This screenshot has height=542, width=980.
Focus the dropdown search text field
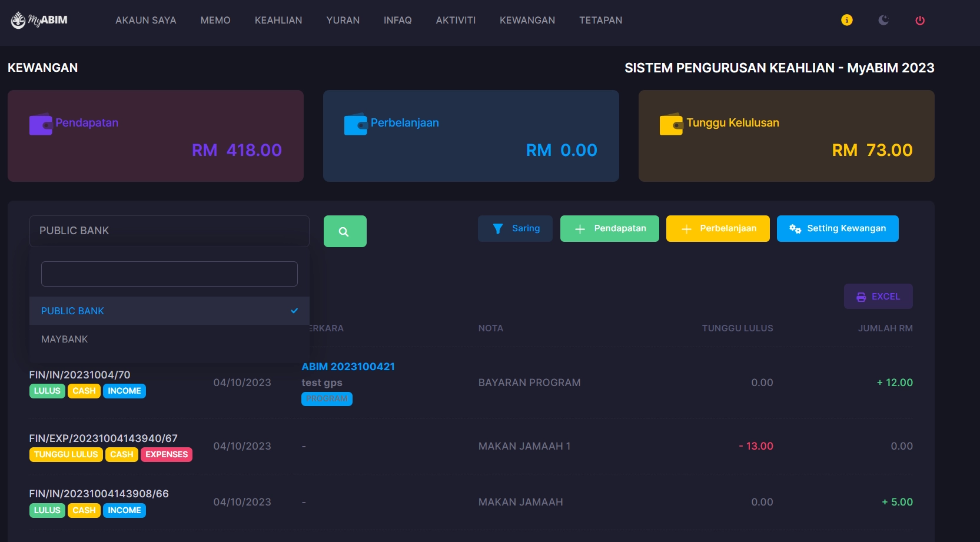[x=169, y=274]
